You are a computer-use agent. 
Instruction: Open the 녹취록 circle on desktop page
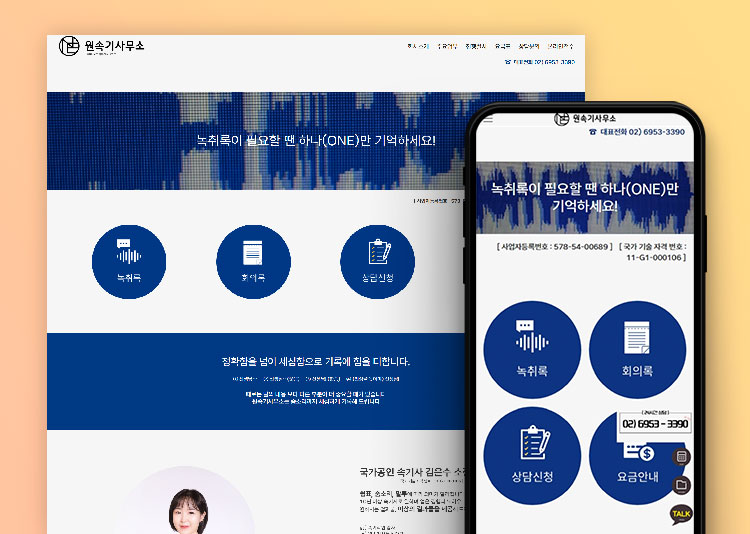click(x=129, y=262)
